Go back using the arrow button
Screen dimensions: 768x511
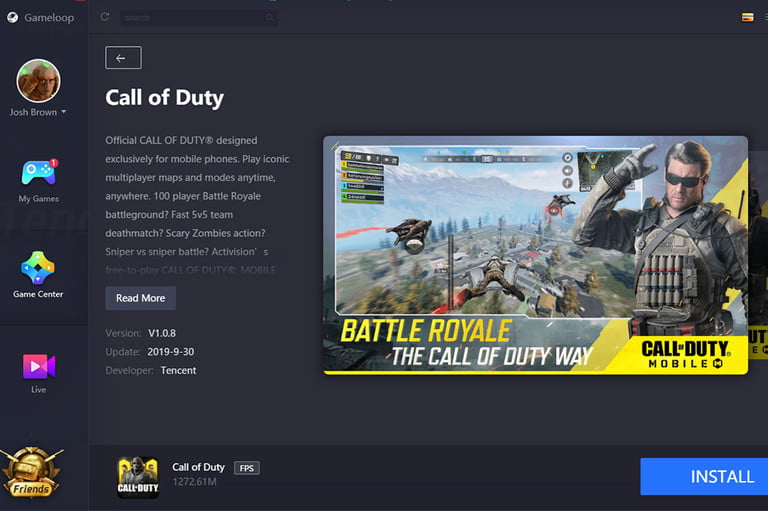click(123, 58)
